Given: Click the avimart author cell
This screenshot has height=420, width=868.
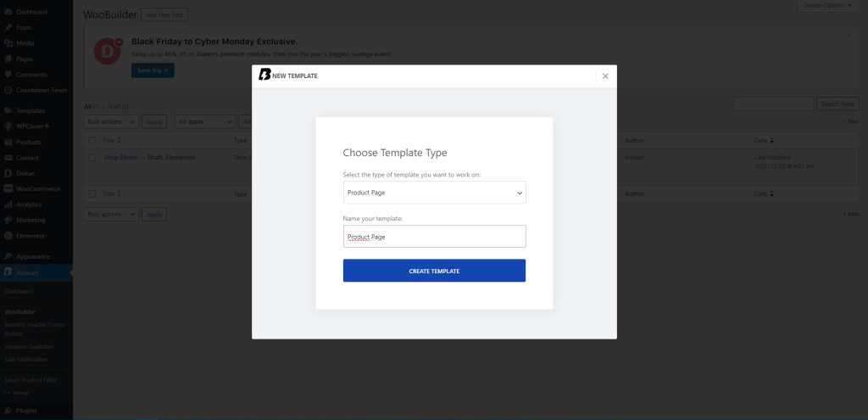Looking at the screenshot, I should point(634,157).
